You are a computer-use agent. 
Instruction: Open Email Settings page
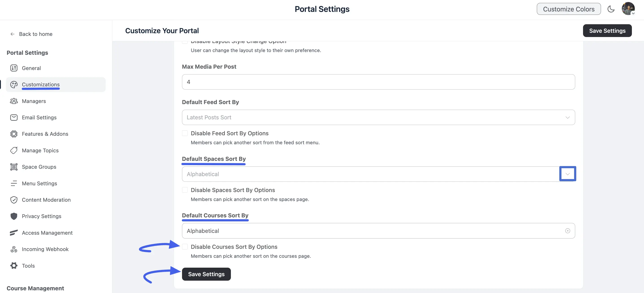click(x=56, y=117)
